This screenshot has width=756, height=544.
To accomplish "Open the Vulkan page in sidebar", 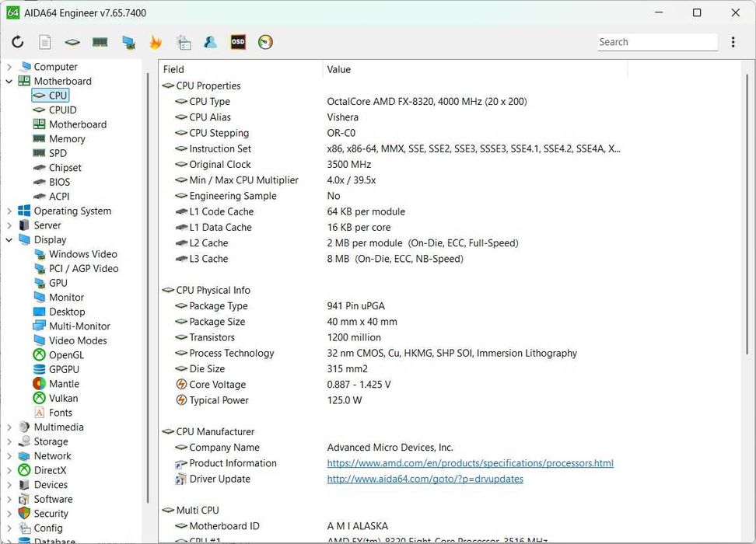I will (x=63, y=399).
